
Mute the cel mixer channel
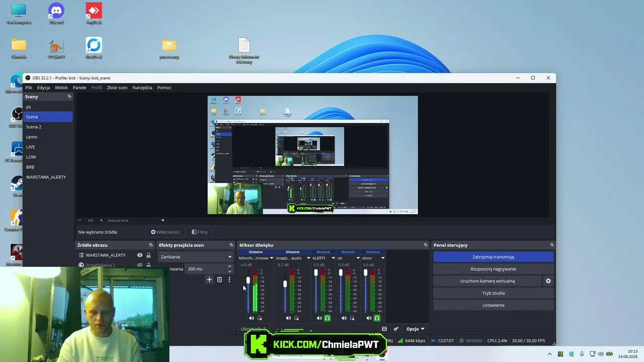tap(344, 318)
